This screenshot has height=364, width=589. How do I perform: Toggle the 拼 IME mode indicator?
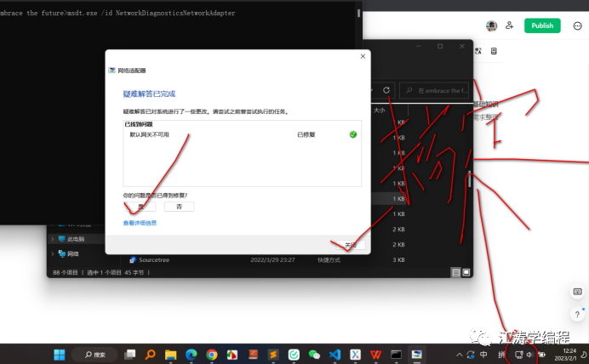click(x=501, y=355)
